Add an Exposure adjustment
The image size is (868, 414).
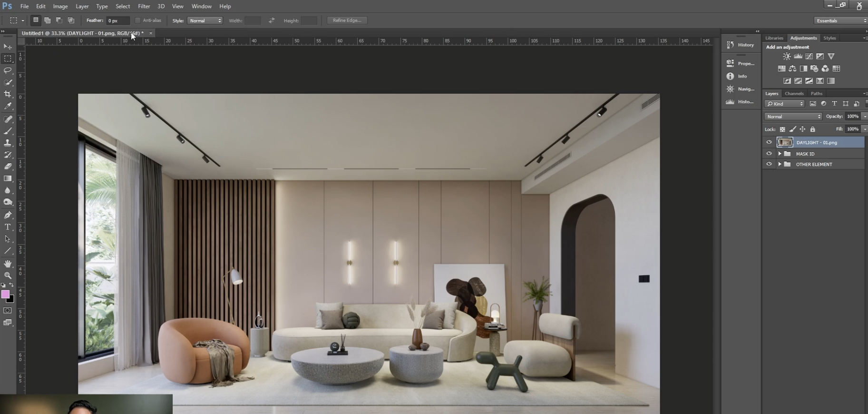(x=820, y=56)
